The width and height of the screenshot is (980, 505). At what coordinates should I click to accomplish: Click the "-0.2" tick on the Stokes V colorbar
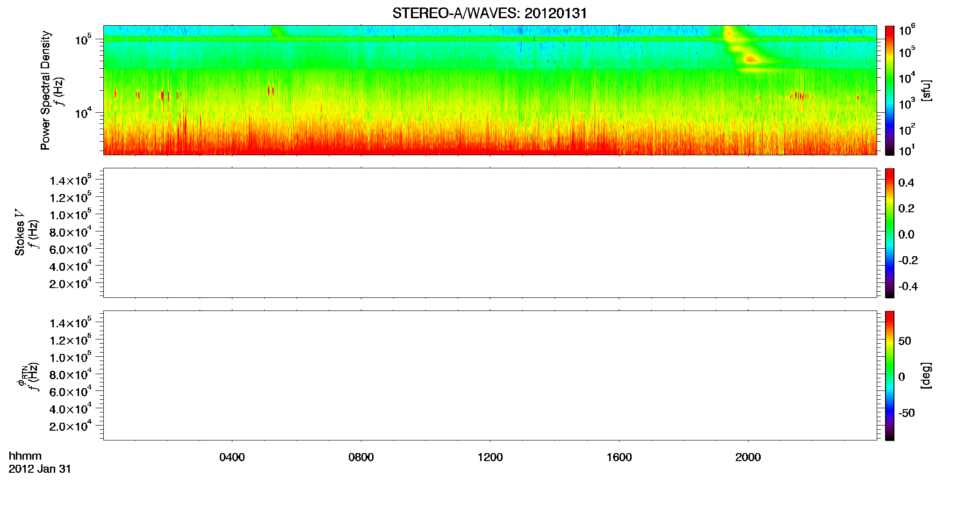pyautogui.click(x=908, y=260)
